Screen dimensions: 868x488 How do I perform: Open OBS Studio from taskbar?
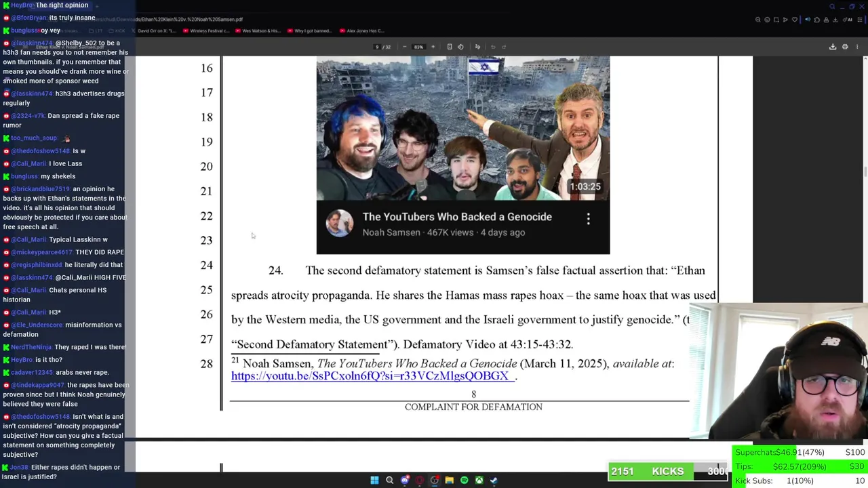point(435,481)
